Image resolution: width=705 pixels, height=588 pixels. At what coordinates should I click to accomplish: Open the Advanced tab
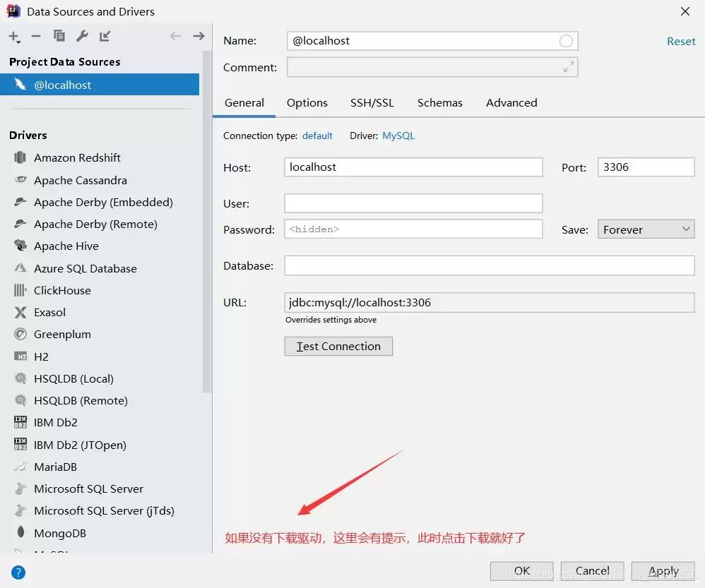click(x=511, y=103)
